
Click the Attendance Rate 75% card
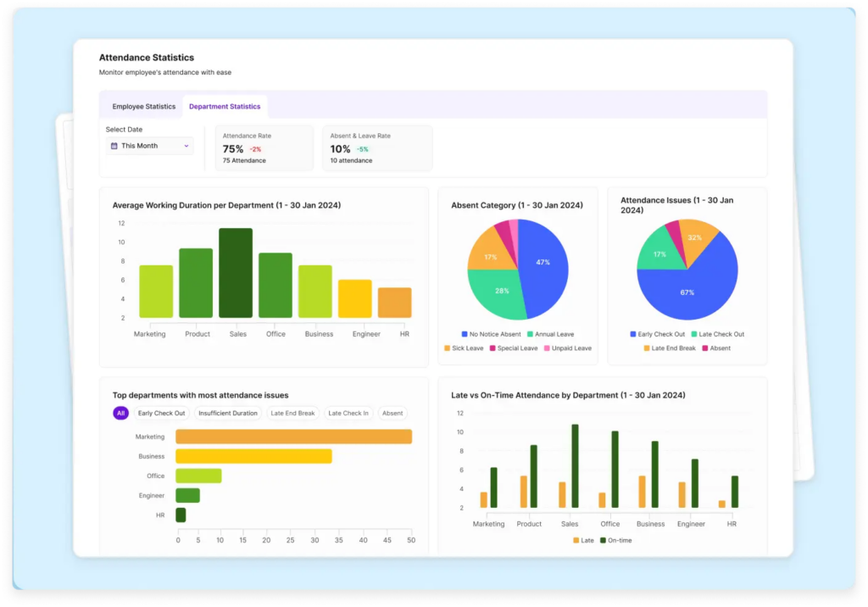pos(264,148)
